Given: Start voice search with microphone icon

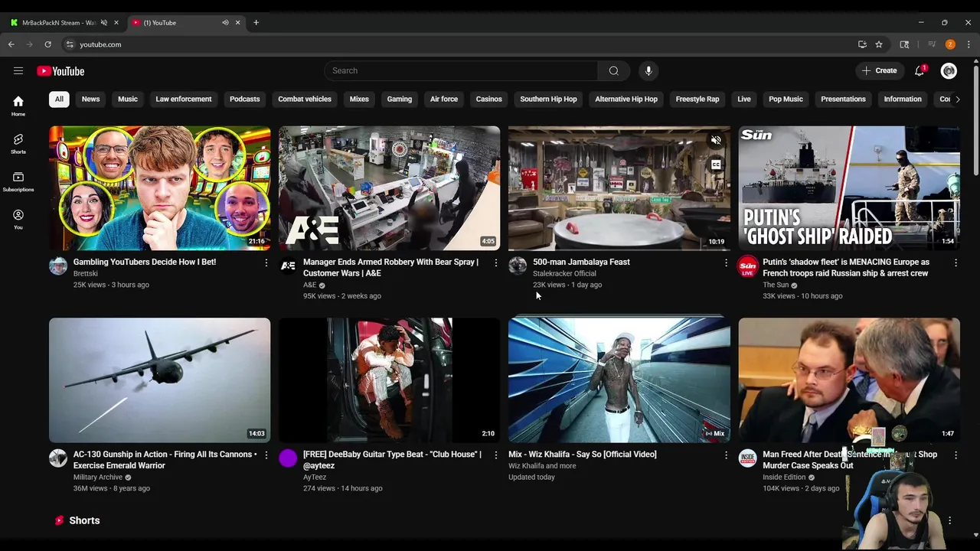Looking at the screenshot, I should pyautogui.click(x=648, y=70).
